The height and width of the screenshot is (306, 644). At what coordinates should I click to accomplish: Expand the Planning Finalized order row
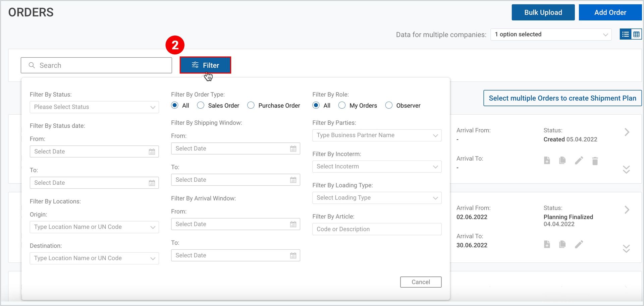coord(626,248)
